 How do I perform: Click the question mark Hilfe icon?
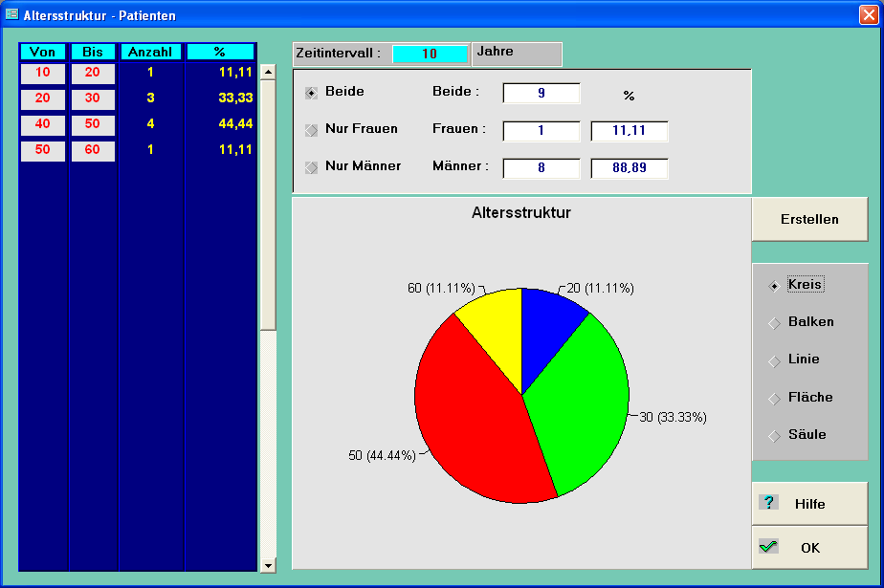(769, 503)
